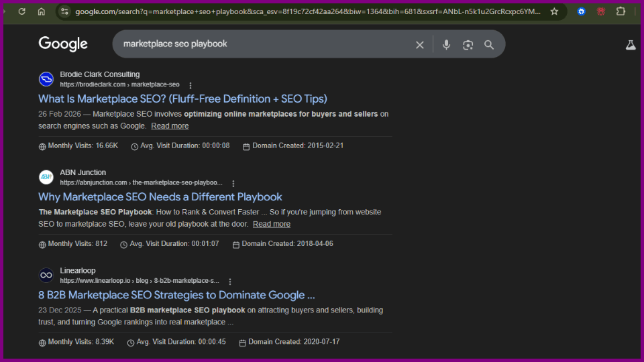Click calendar icon beside Domain Created: 2020-07-17

pos(242,343)
